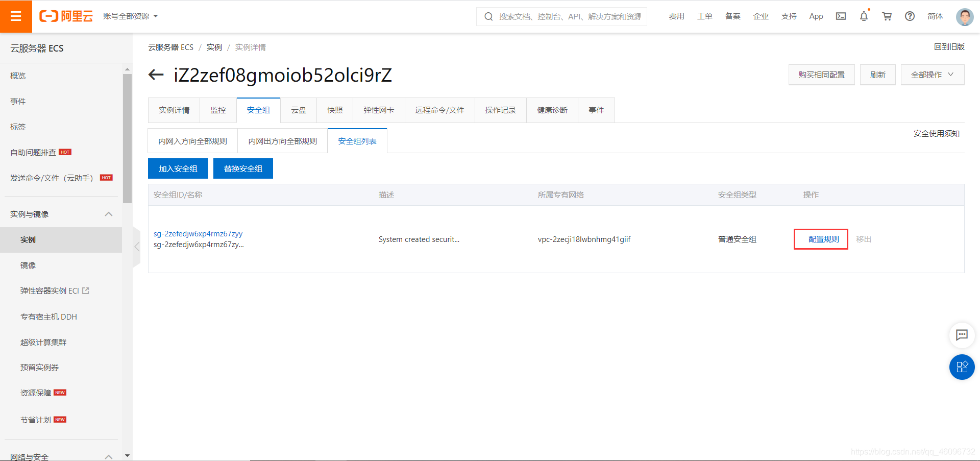The image size is (980, 461).
Task: Open the blue quick-access apps button
Action: (x=962, y=367)
